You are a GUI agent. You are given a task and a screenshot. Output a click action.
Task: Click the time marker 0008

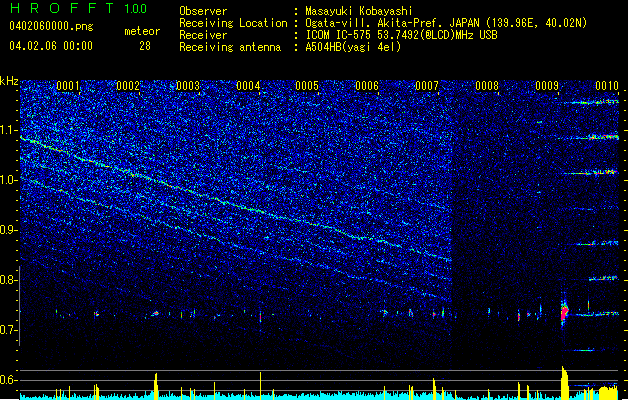pos(487,86)
